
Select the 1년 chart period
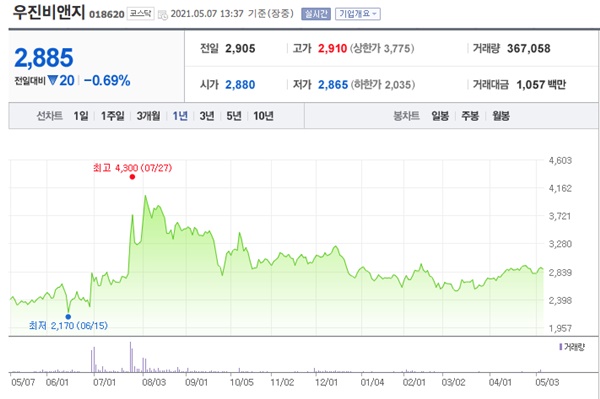[x=180, y=116]
